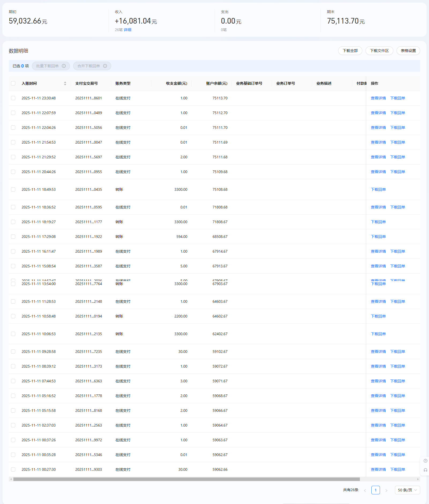
Task: Open the help question mark icon
Action: [425, 461]
